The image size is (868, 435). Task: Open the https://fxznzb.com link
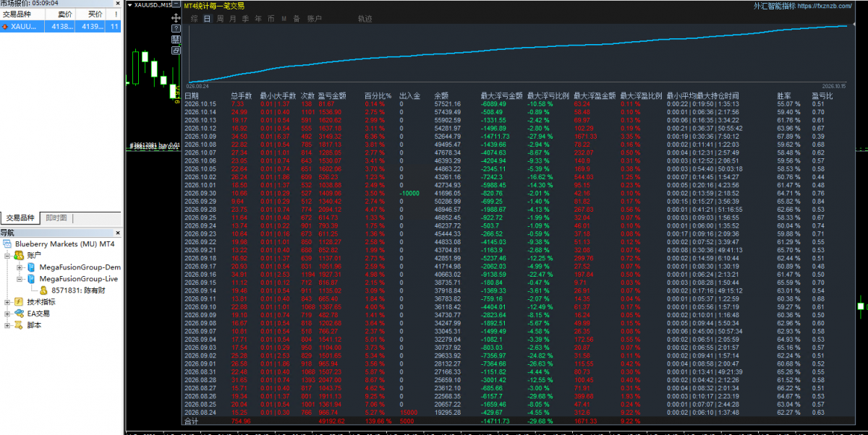click(x=825, y=6)
